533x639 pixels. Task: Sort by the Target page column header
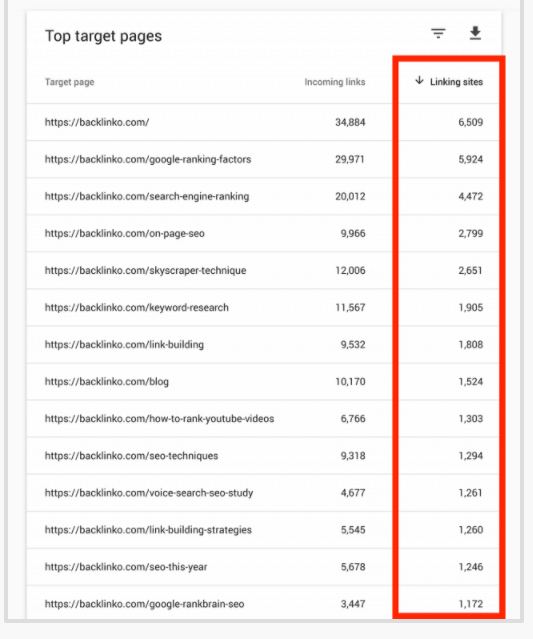tap(70, 82)
